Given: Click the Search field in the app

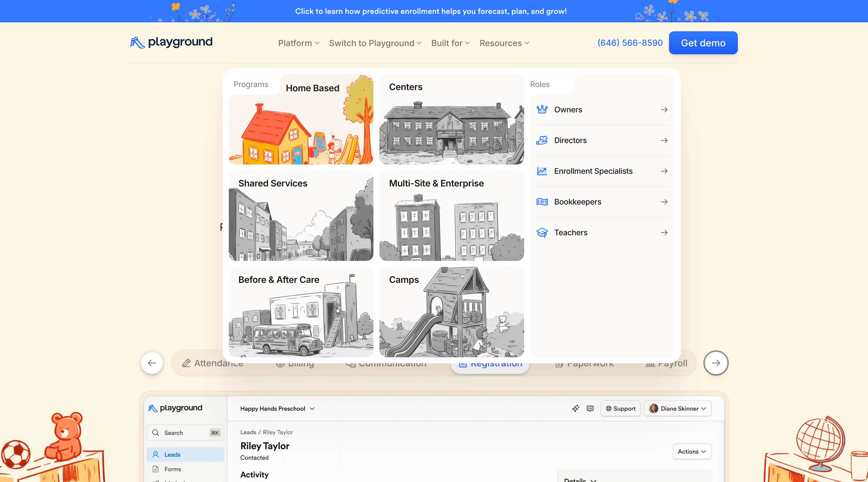Looking at the screenshot, I should click(x=185, y=433).
